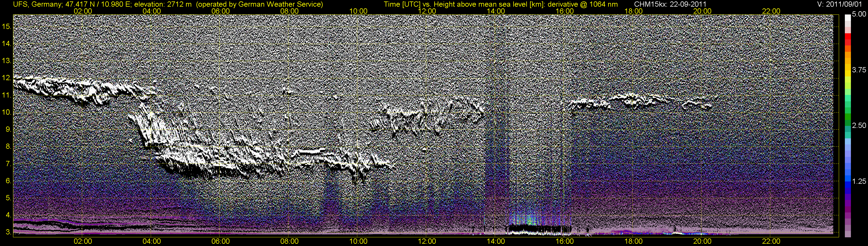The image size is (868, 246).
Task: Click the 2.50 value on the colorbar
Action: point(859,125)
